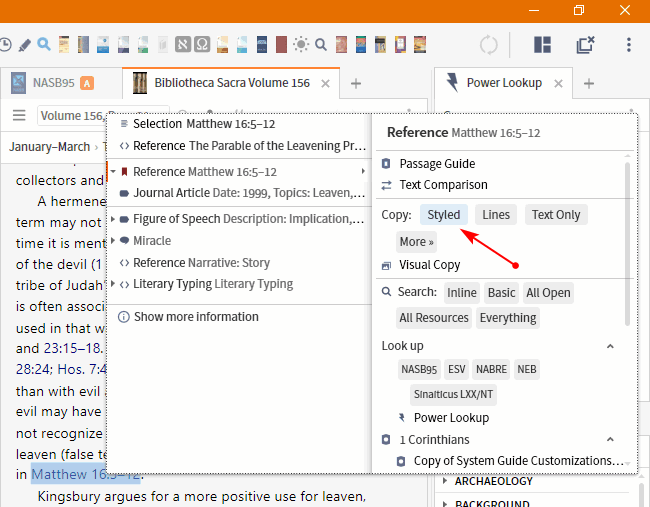Close the Bibliotheca Sacra Volume 156 tab
Image resolution: width=650 pixels, height=507 pixels.
pos(325,84)
